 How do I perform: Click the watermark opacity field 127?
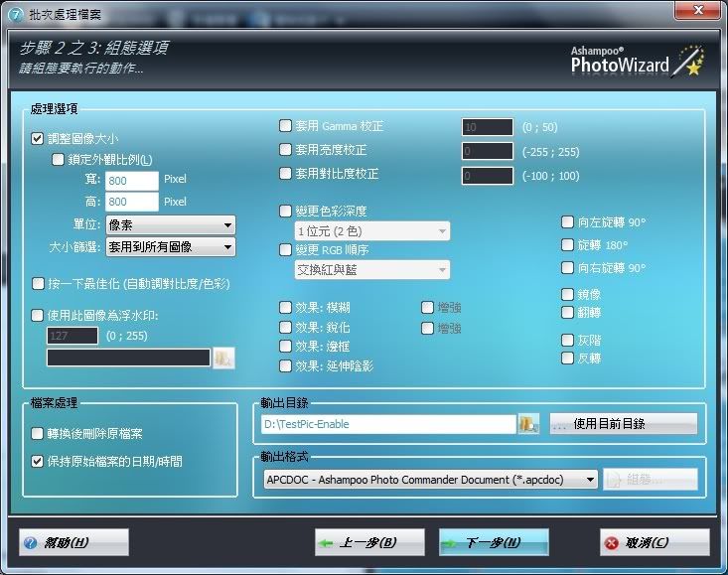pyautogui.click(x=73, y=336)
